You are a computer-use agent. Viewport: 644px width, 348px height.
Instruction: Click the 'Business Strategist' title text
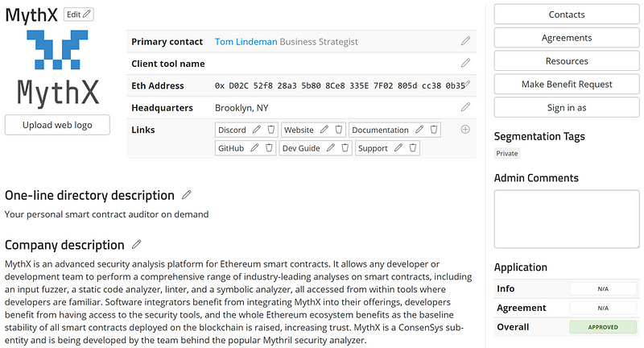coord(319,42)
